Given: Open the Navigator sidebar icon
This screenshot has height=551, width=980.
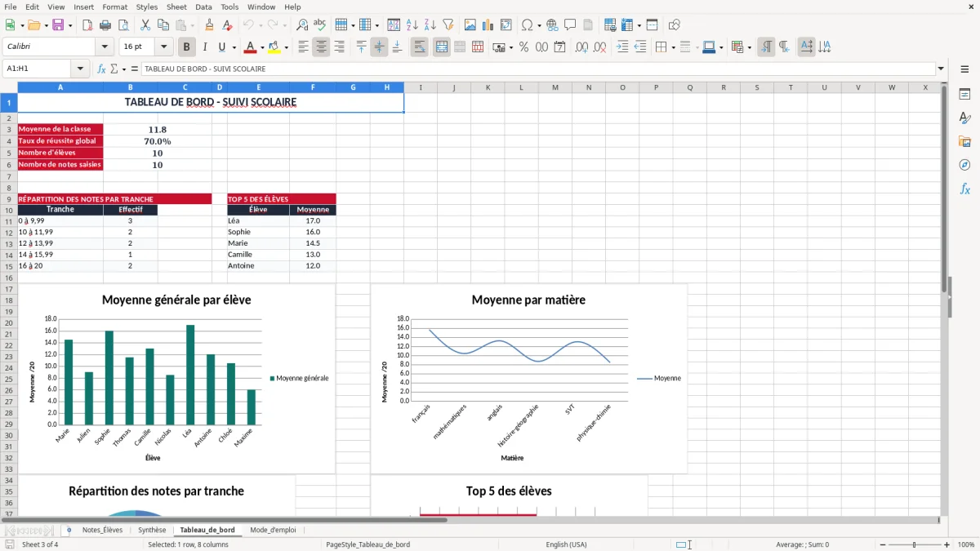Looking at the screenshot, I should point(964,165).
